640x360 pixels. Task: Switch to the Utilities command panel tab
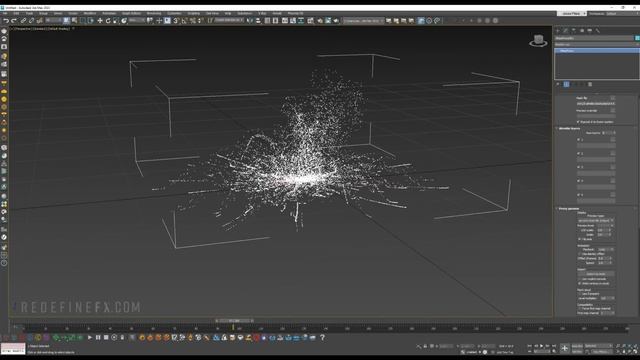click(598, 31)
